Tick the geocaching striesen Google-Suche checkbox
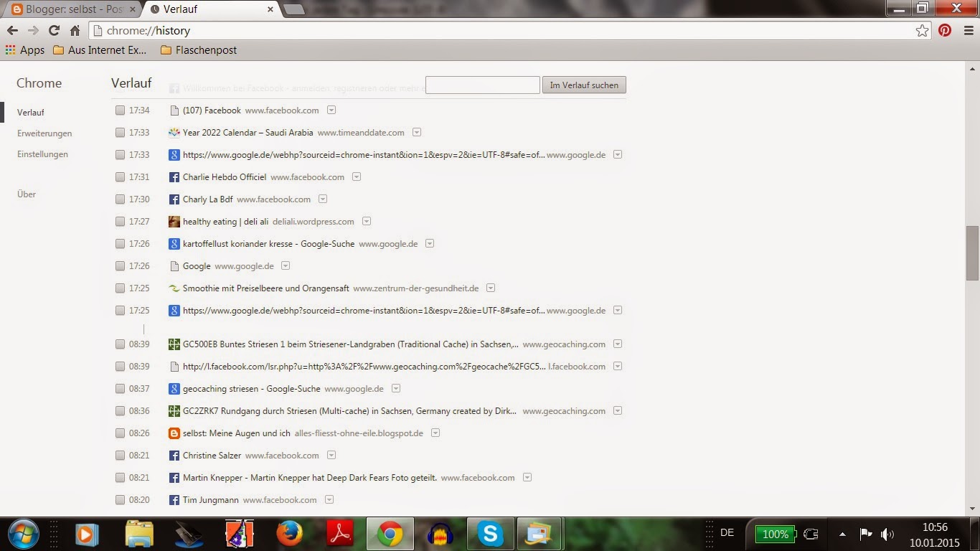The width and height of the screenshot is (980, 551). tap(120, 389)
